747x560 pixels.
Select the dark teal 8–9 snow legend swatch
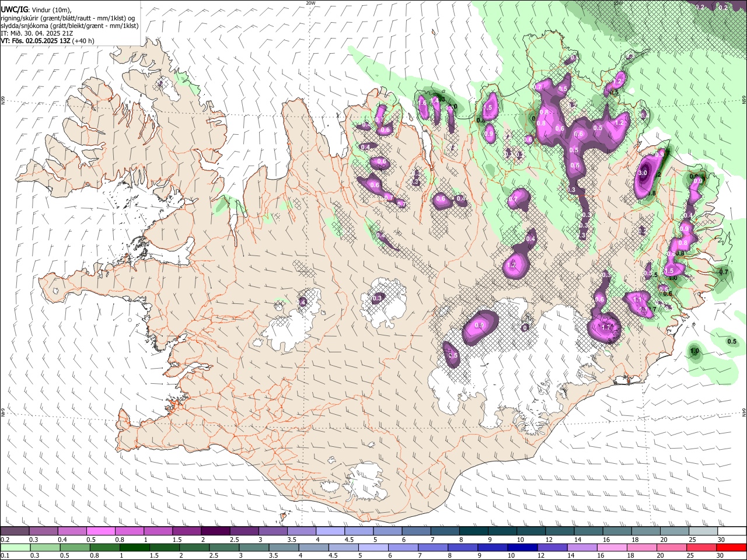(x=473, y=531)
